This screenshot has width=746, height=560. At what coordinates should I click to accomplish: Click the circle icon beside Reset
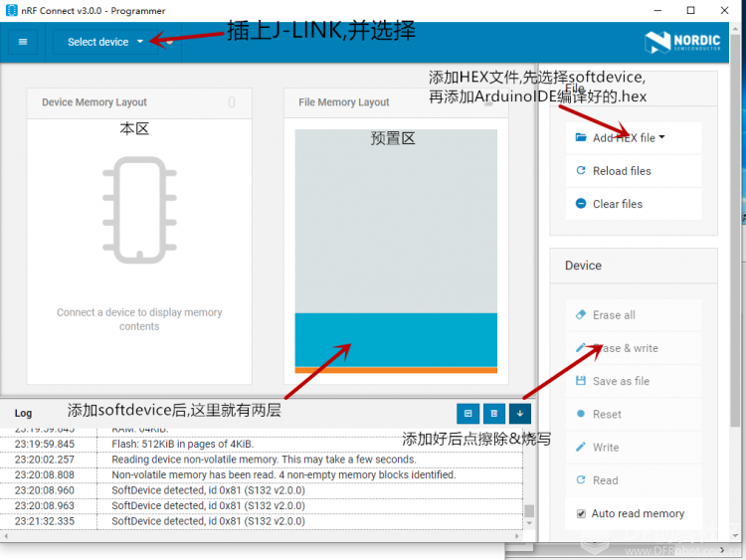[581, 414]
